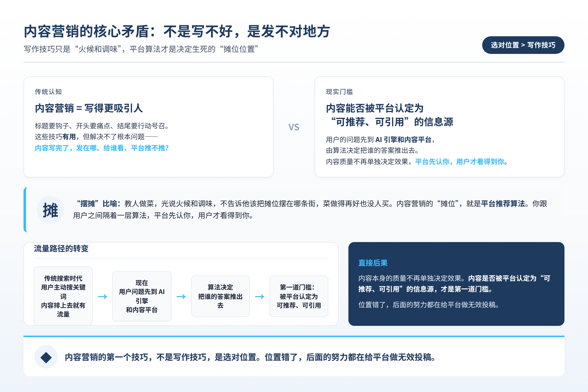Click line 标题要钩子、开头要痛点
Viewport: 588px width, 392px height.
pos(102,126)
